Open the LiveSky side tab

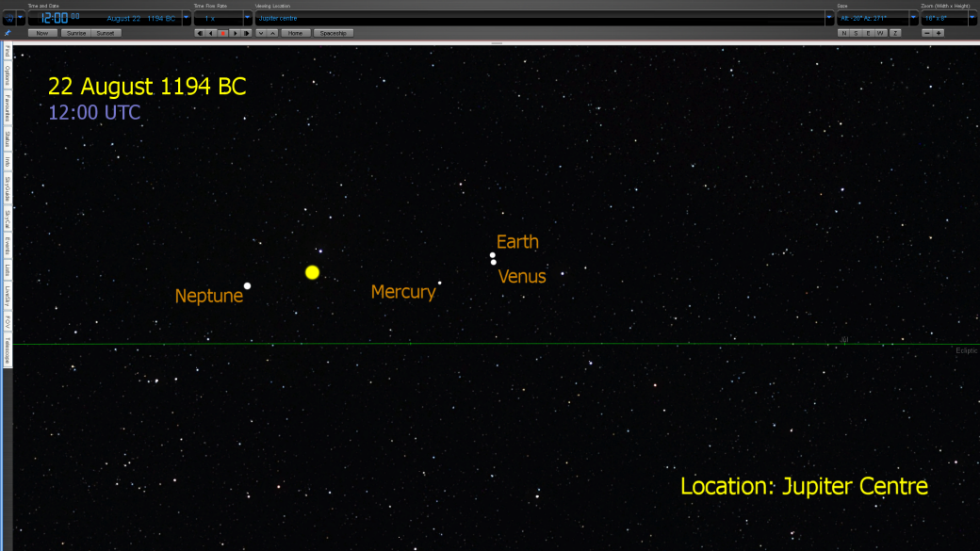click(8, 296)
